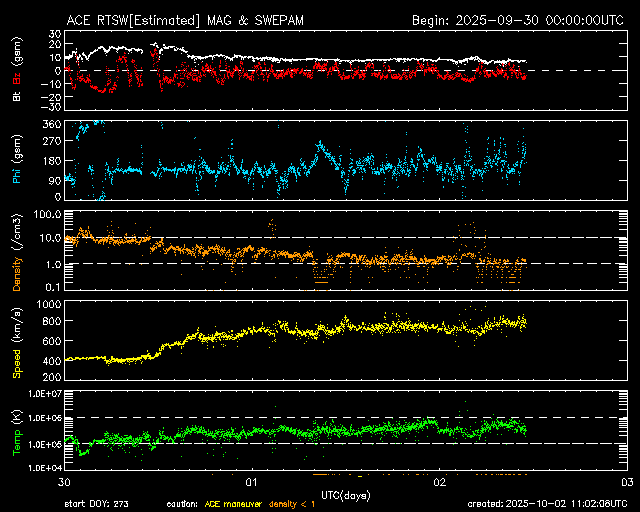The height and width of the screenshot is (512, 640).
Task: Click the yellow ACE maneuver legend text
Action: 238,504
